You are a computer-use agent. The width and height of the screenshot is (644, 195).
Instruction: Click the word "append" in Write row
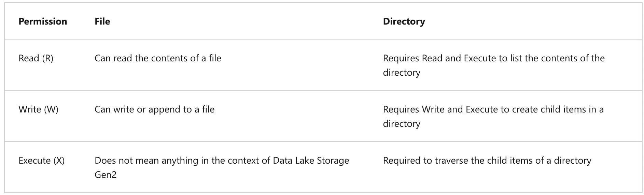click(165, 109)
